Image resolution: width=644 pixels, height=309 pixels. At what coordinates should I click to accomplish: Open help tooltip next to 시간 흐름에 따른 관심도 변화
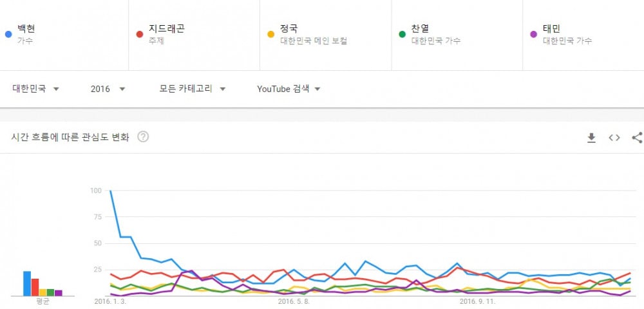coord(143,136)
